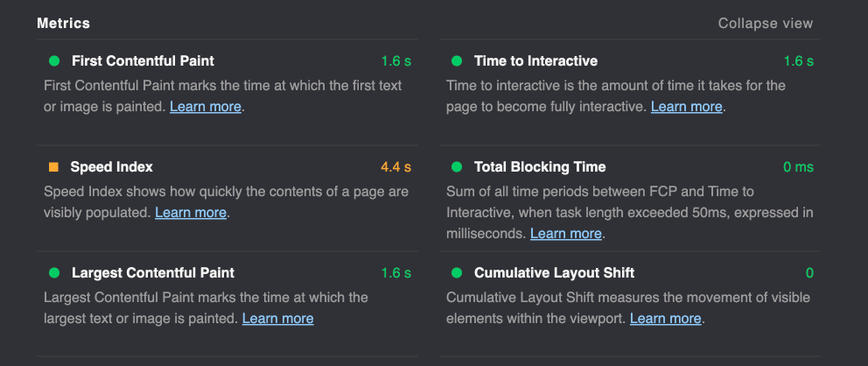Click the green circle beside Largest Contentful Paint
Screen dimensions: 868x366
coord(54,272)
